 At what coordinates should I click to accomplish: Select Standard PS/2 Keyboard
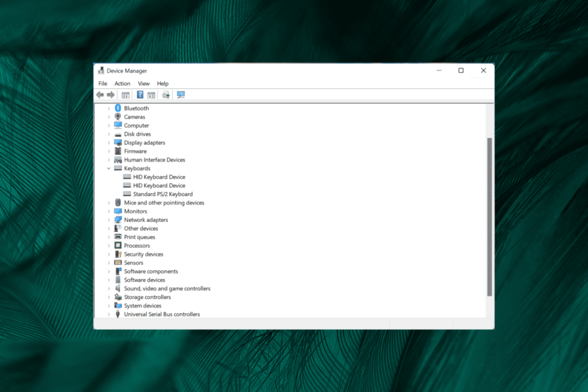[163, 194]
